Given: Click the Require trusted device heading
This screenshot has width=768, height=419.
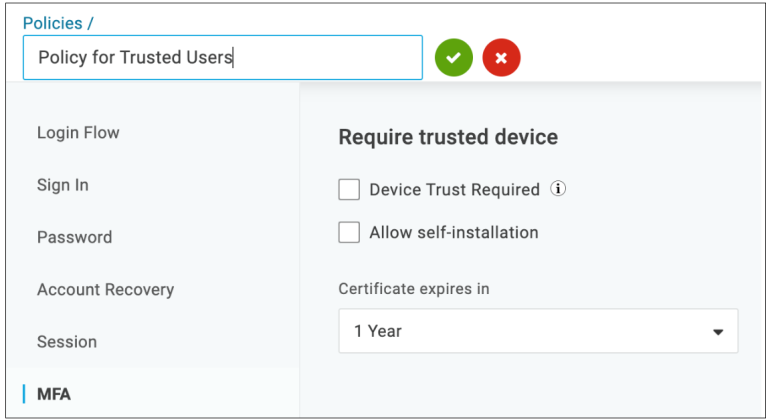Looking at the screenshot, I should click(448, 137).
